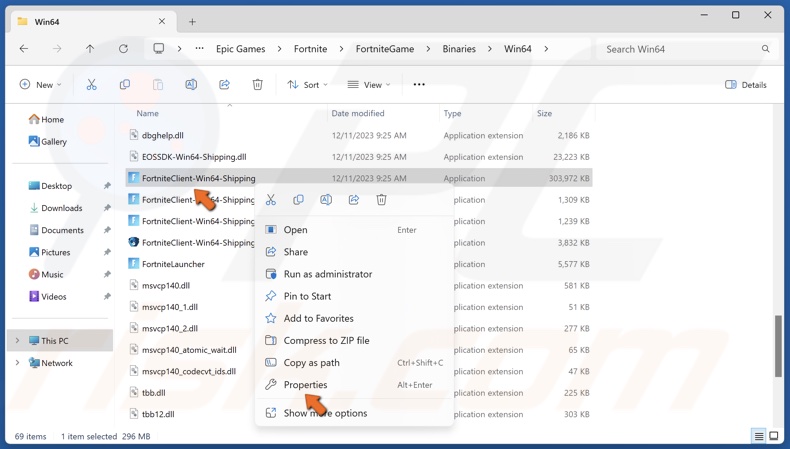This screenshot has height=449, width=790.
Task: Choose Show more options
Action: coord(355,413)
